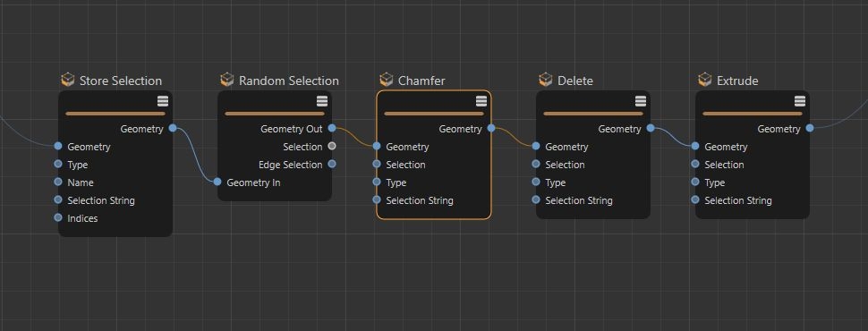Click the Delete node cube icon
Viewport: 868px width, 331px height.
[545, 81]
